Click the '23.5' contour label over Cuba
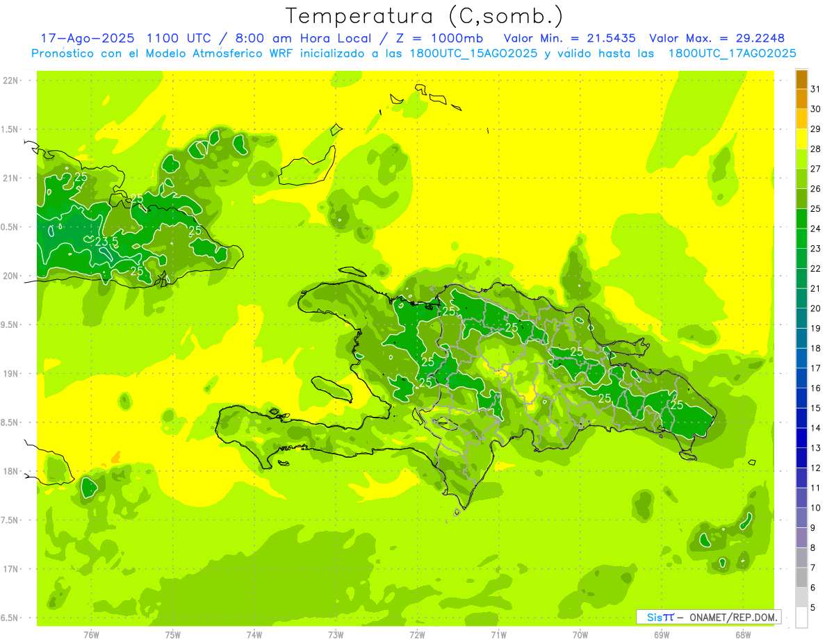 [106, 242]
